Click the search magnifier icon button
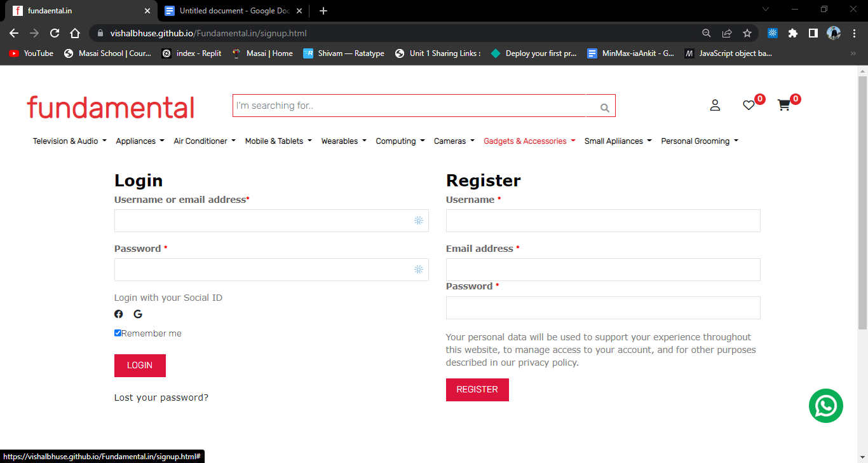 (x=605, y=107)
